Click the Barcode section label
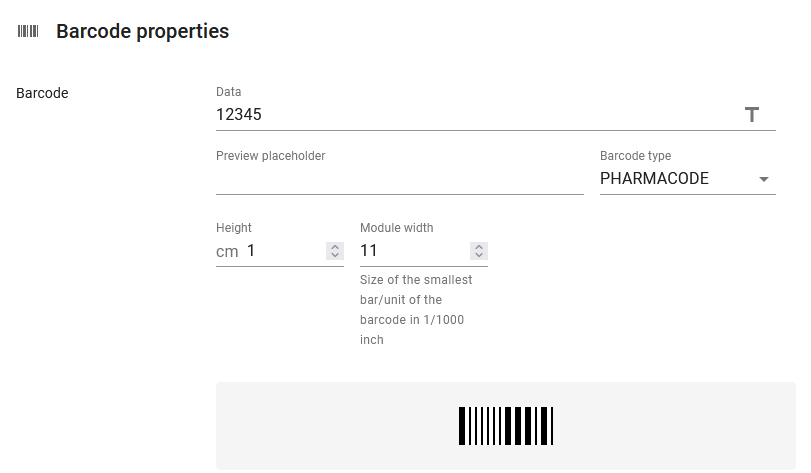The width and height of the screenshot is (811, 473). pyautogui.click(x=42, y=93)
